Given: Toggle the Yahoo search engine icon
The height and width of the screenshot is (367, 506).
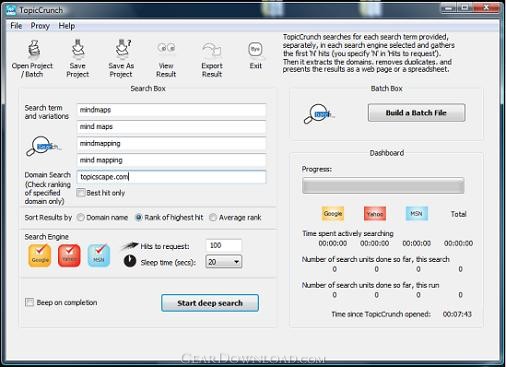Looking at the screenshot, I should coord(69,255).
